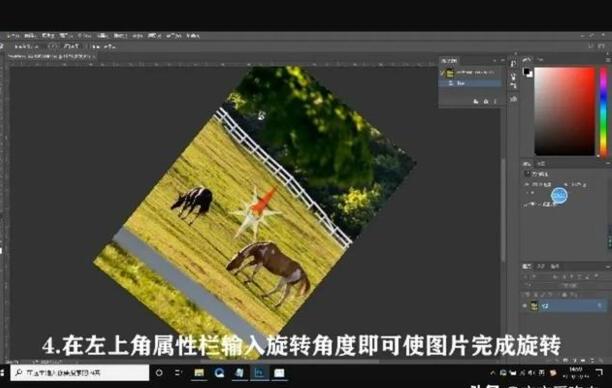Create a new snapshot in History panel
612x388 pixels.
pos(486,101)
